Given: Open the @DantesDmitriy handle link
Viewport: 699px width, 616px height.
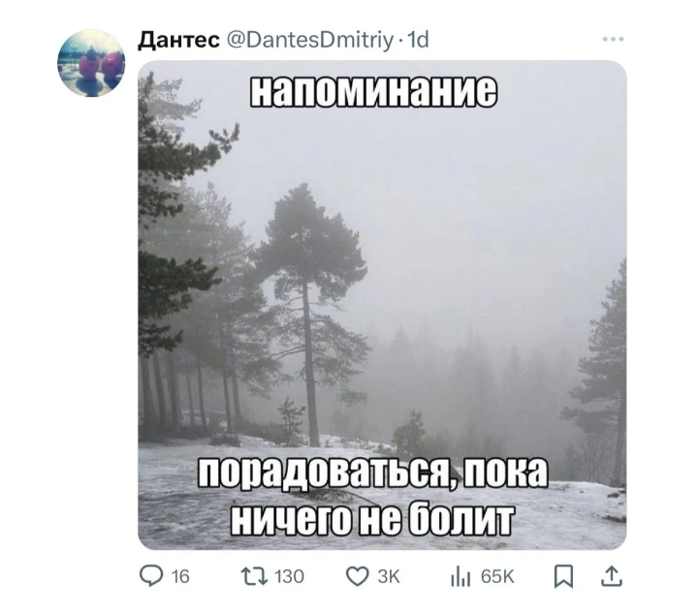Looking at the screenshot, I should (x=310, y=40).
